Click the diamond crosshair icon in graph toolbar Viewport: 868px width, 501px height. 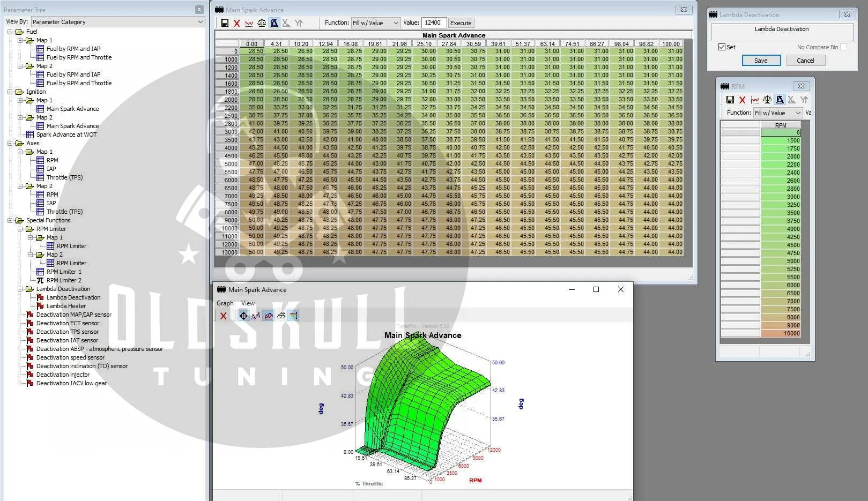(243, 316)
